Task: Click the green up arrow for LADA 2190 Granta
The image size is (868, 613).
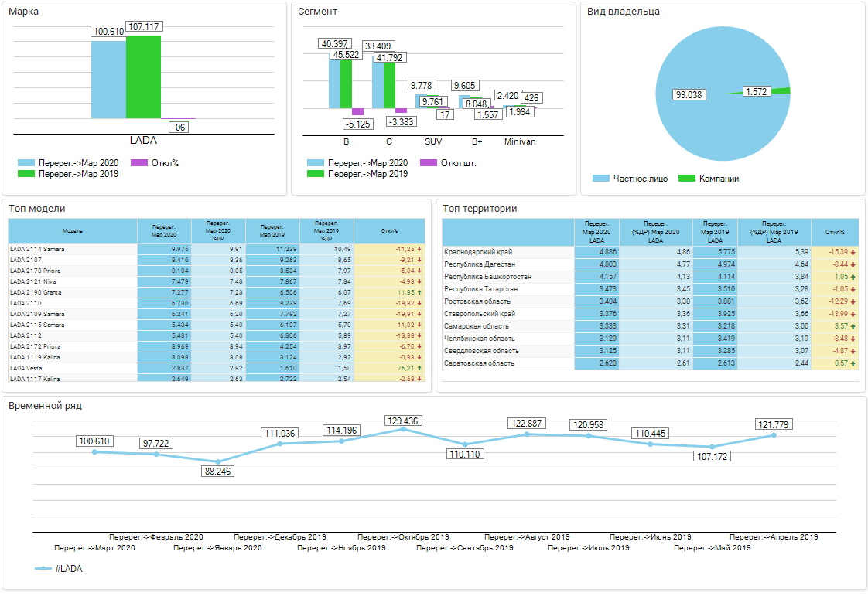Action: (x=419, y=292)
